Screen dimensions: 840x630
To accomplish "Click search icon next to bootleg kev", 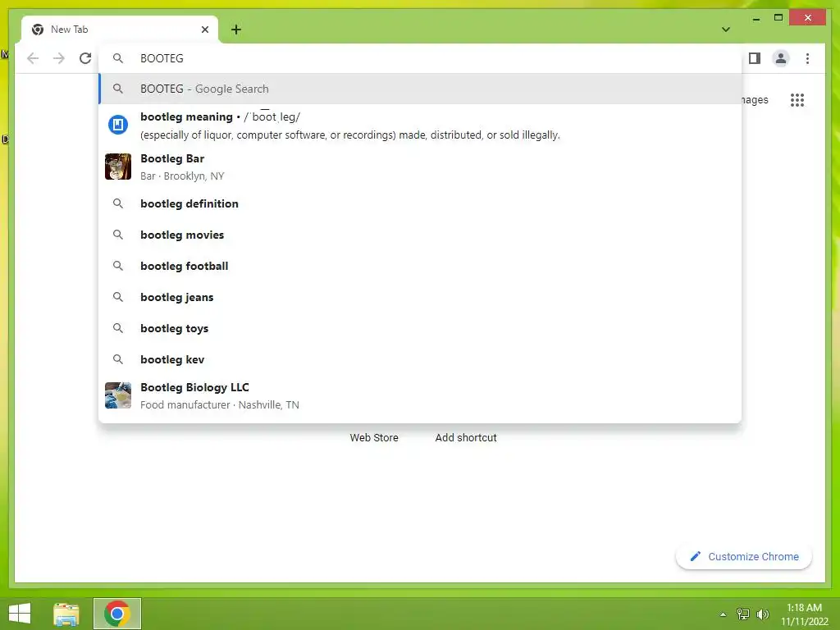I will coord(118,359).
